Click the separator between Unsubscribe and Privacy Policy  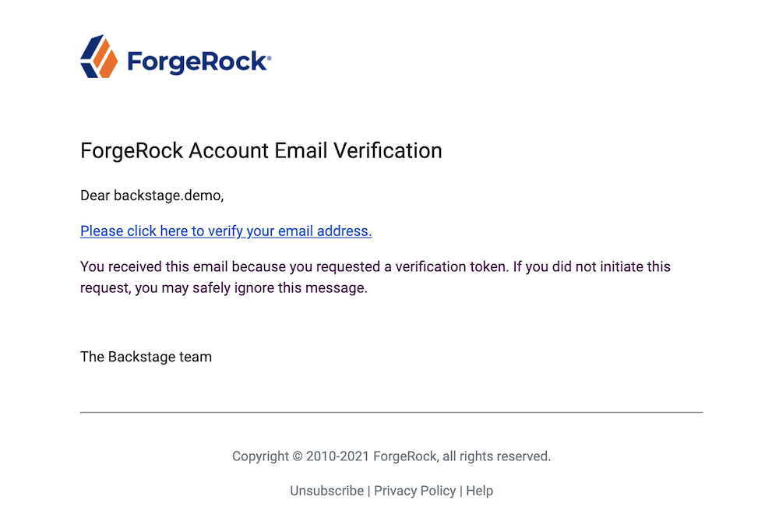[x=368, y=491]
